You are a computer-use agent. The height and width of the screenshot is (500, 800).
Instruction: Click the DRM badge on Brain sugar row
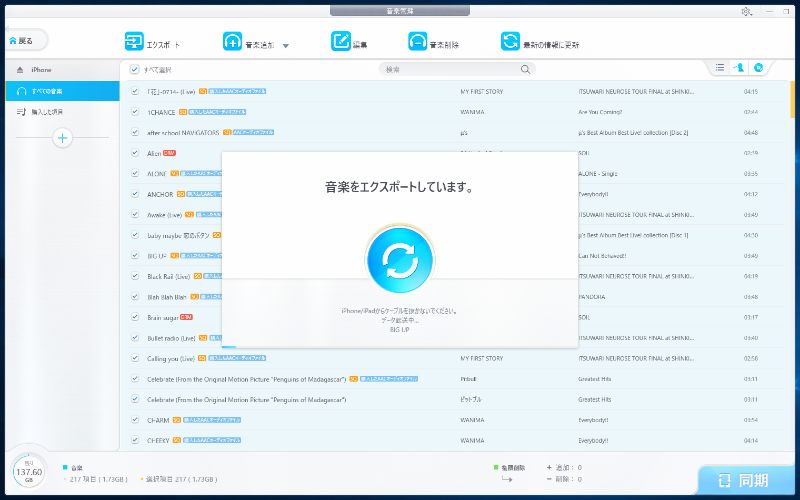pyautogui.click(x=186, y=317)
